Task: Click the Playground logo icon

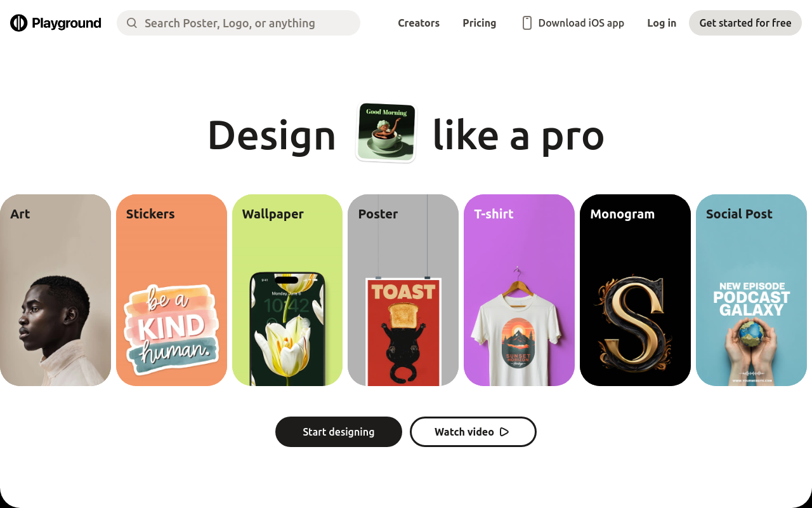Action: click(19, 23)
